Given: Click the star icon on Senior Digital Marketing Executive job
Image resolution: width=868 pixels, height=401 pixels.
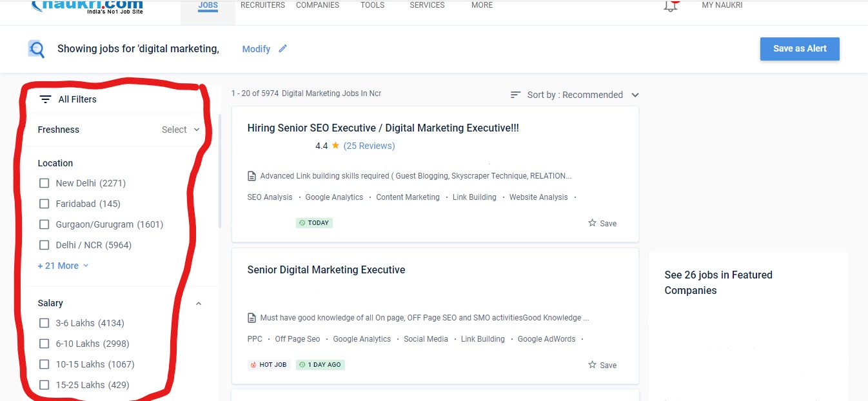Looking at the screenshot, I should click(592, 365).
